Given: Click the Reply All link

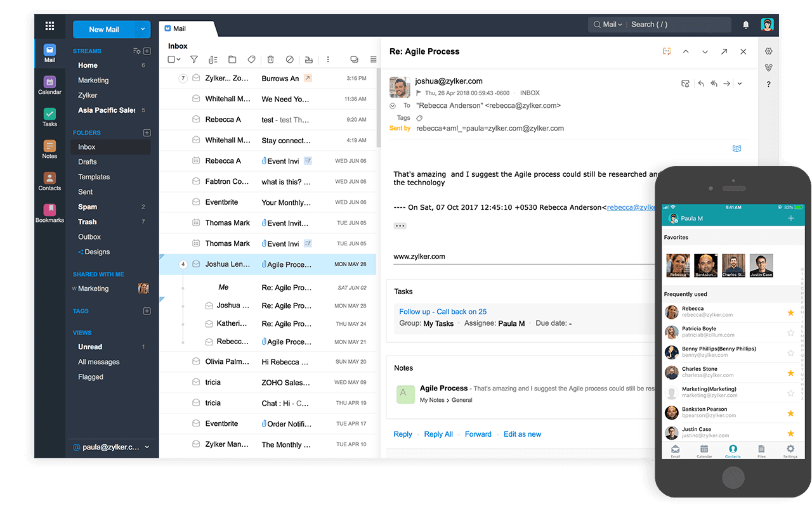Looking at the screenshot, I should 438,434.
